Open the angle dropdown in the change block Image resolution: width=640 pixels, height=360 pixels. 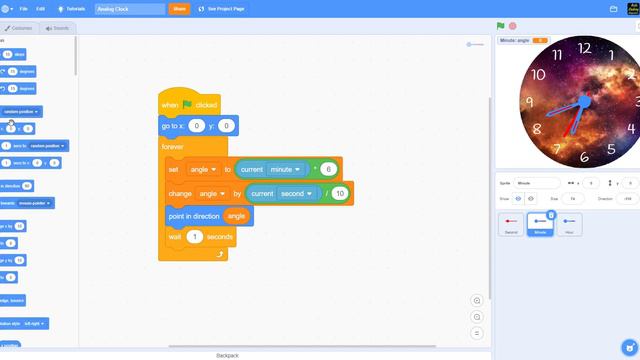click(212, 193)
